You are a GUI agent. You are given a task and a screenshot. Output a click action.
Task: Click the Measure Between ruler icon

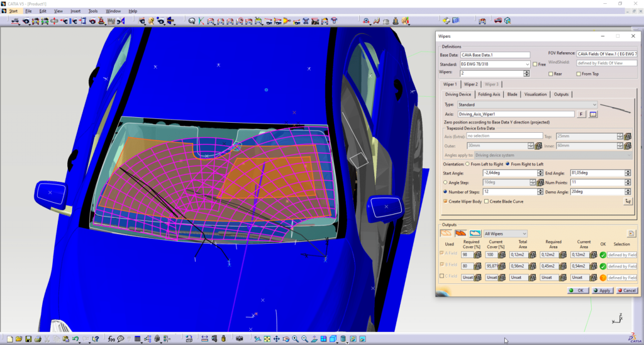pyautogui.click(x=204, y=339)
